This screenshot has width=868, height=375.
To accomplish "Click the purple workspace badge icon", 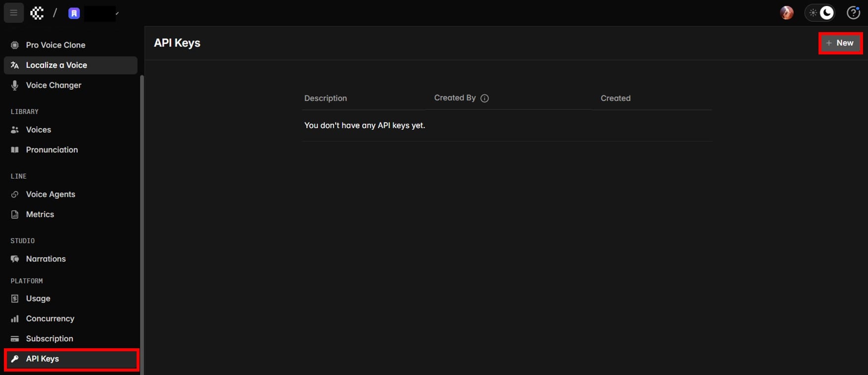I will (x=74, y=13).
